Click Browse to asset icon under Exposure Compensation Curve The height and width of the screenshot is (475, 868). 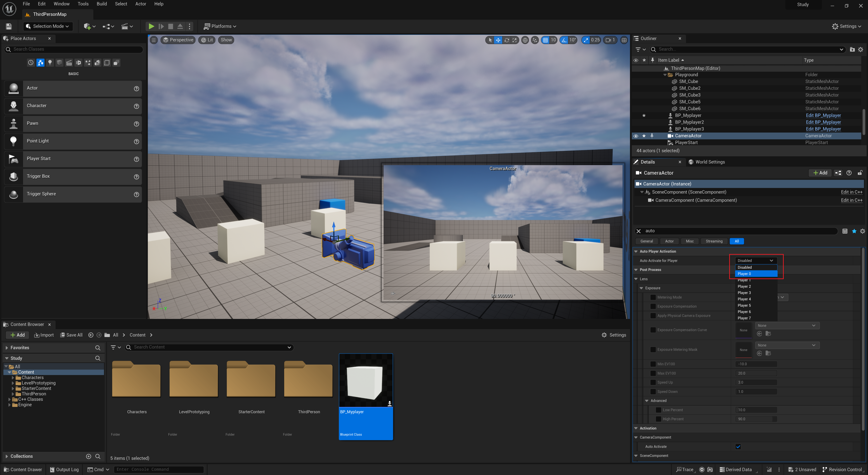(768, 334)
